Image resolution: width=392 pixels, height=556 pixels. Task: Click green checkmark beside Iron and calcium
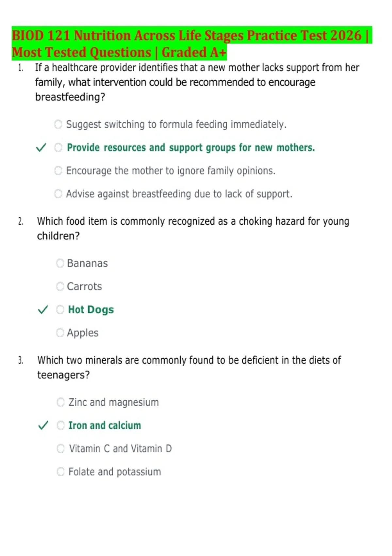tap(43, 425)
